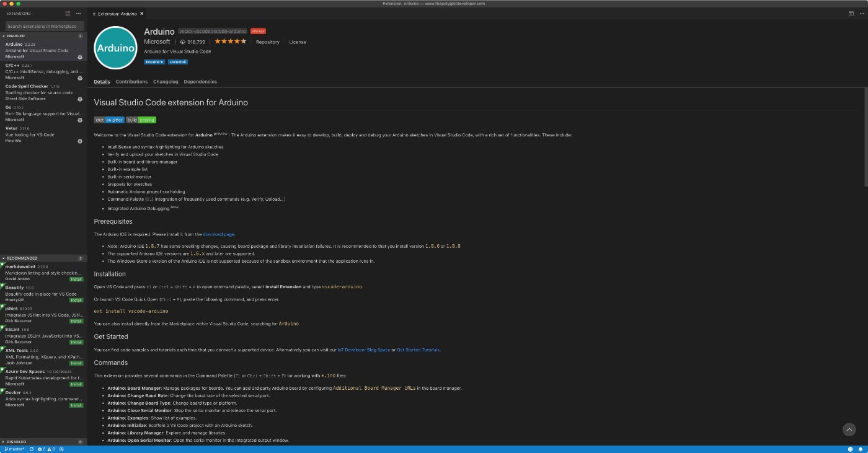Open the gear menu for the Vetur extension
The height and width of the screenshot is (453, 868).
[80, 141]
